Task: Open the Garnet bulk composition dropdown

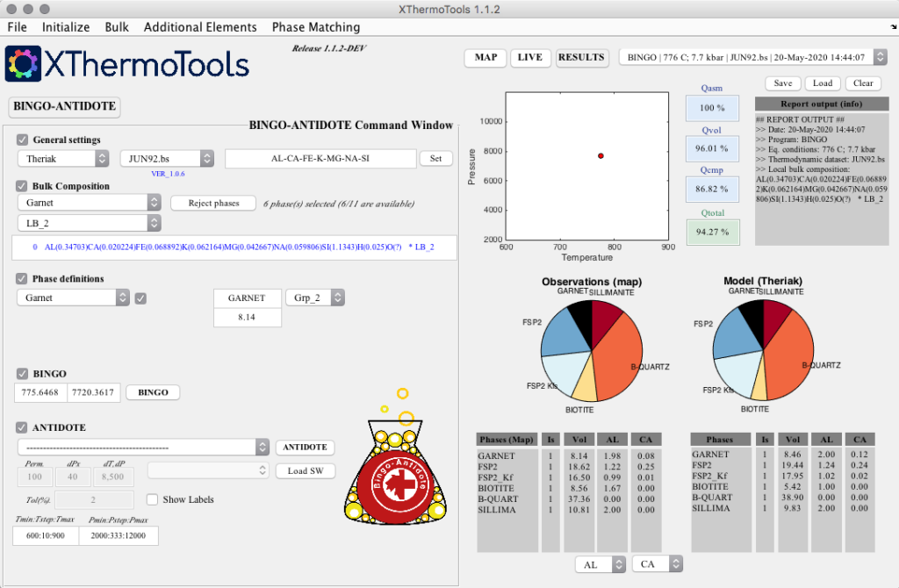Action: [90, 203]
